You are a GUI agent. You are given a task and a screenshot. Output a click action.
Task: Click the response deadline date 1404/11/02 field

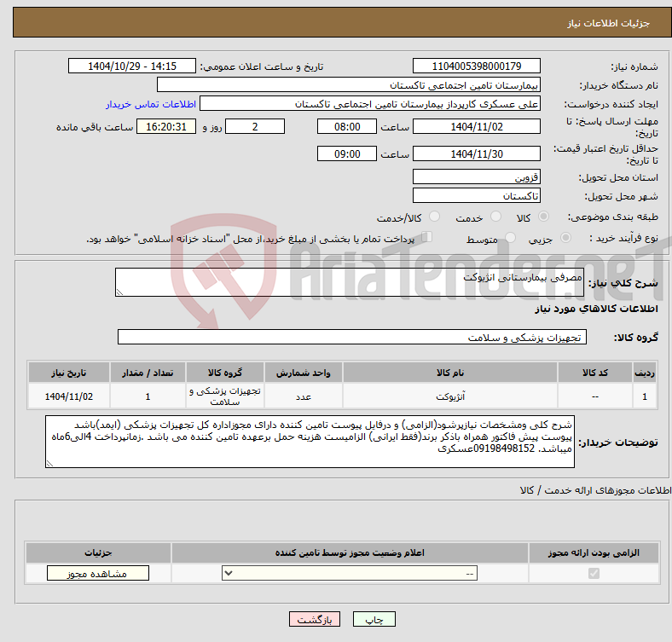(x=476, y=126)
